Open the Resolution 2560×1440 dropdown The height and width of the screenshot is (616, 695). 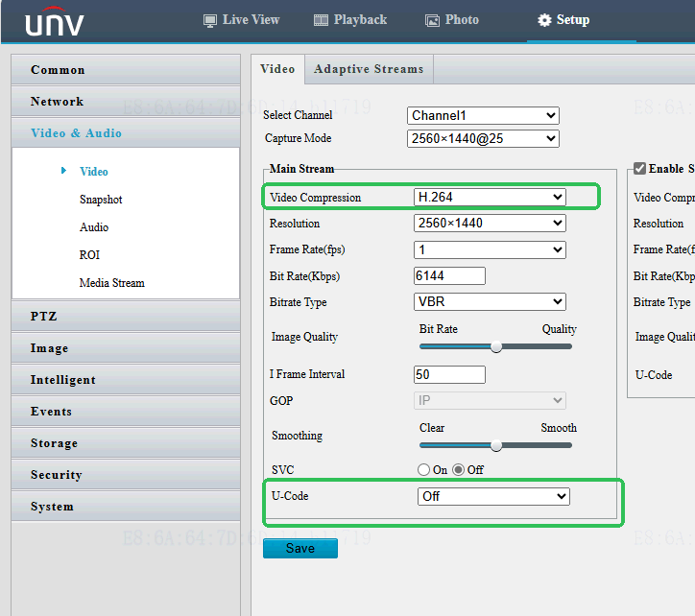pos(490,223)
